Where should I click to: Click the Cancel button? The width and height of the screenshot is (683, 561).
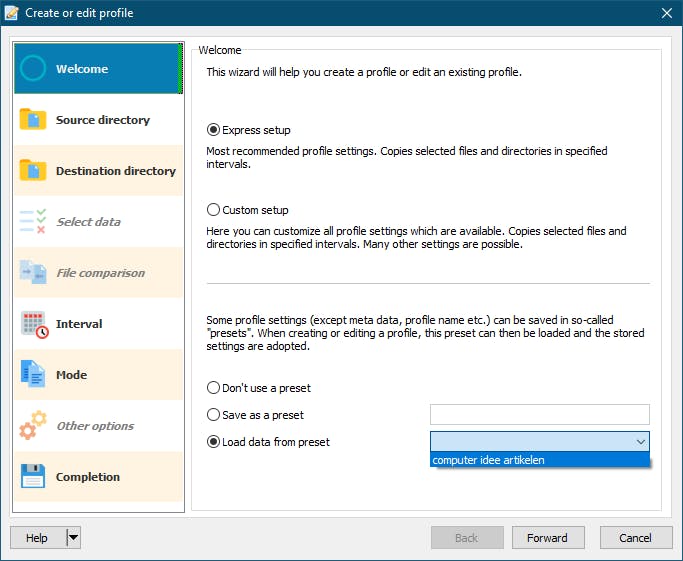[x=635, y=538]
